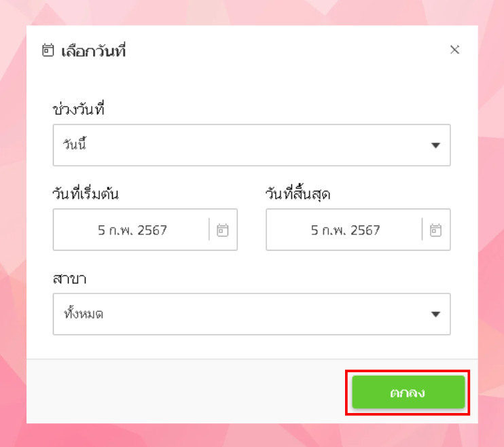Image resolution: width=504 pixels, height=447 pixels.
Task: Select the start date field 5 ก.พ. 2567
Action: [132, 230]
